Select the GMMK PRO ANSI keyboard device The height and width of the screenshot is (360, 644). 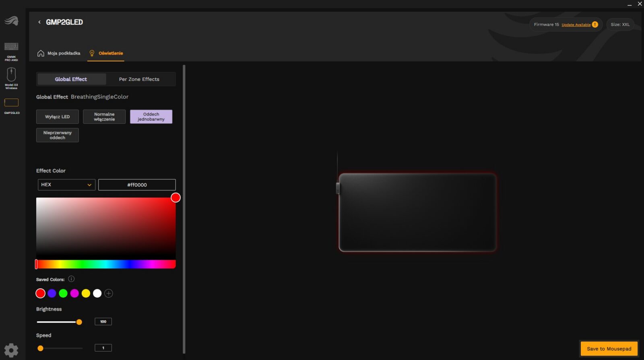[11, 47]
